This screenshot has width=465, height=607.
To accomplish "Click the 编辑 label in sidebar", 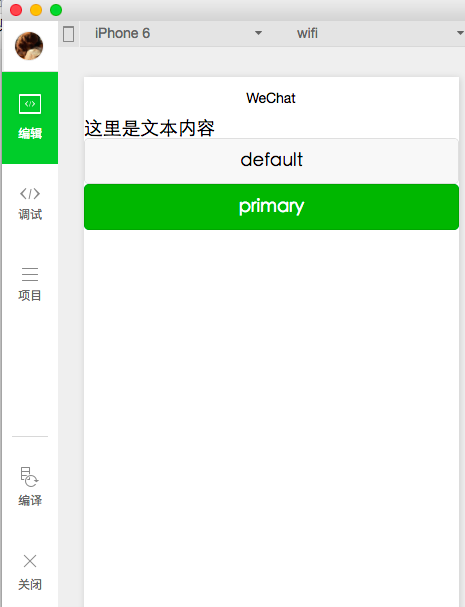I will tap(30, 134).
